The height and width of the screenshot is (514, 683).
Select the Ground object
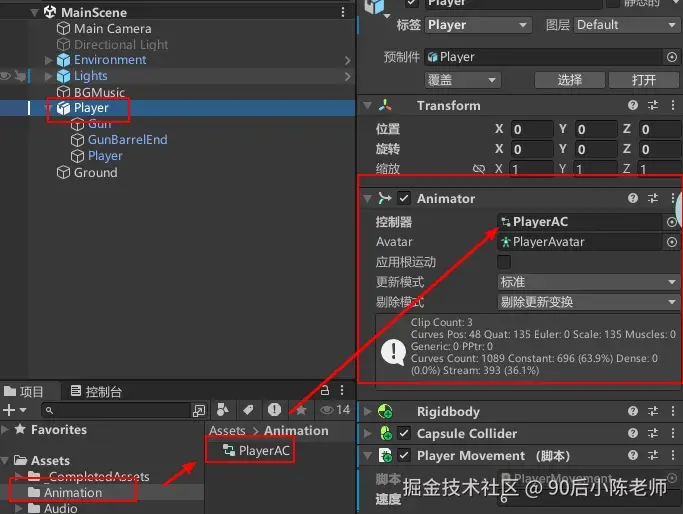click(95, 172)
